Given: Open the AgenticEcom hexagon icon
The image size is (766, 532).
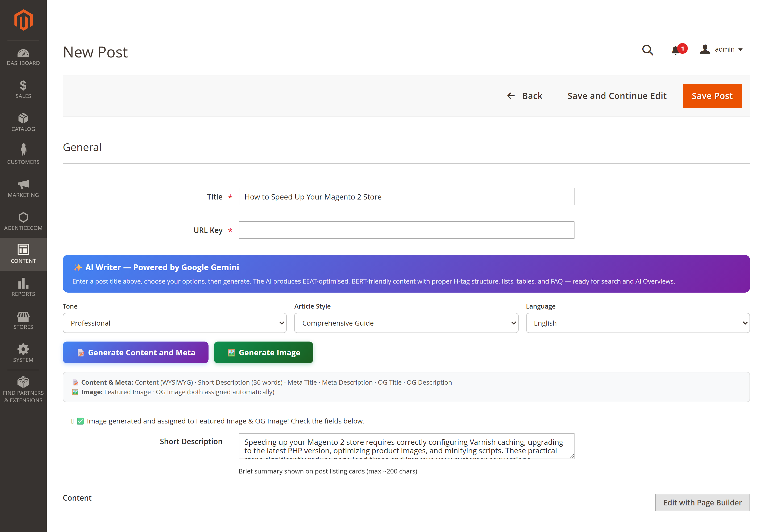Looking at the screenshot, I should click(23, 217).
